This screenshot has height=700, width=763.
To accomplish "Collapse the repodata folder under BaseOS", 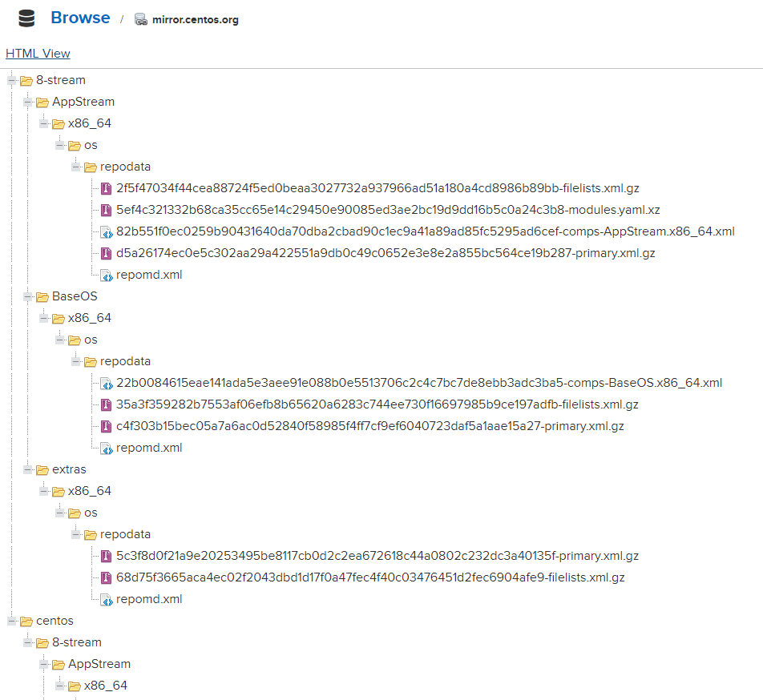I will (x=76, y=361).
